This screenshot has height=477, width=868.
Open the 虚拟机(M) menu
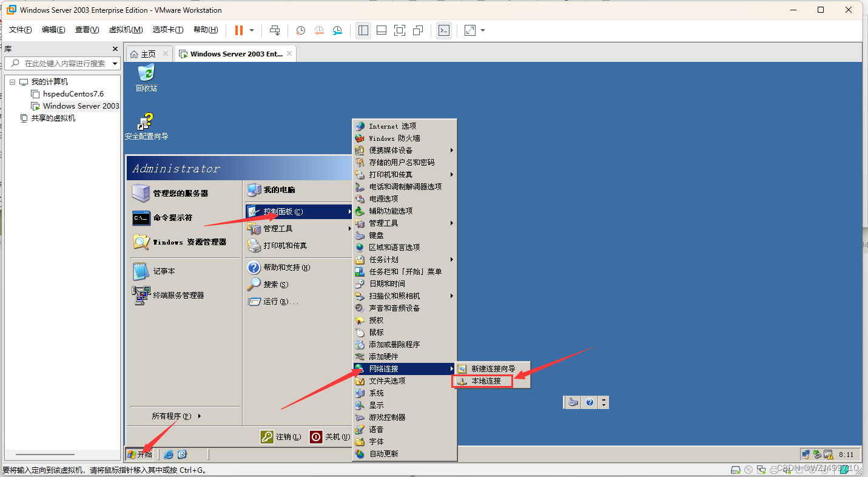(126, 30)
